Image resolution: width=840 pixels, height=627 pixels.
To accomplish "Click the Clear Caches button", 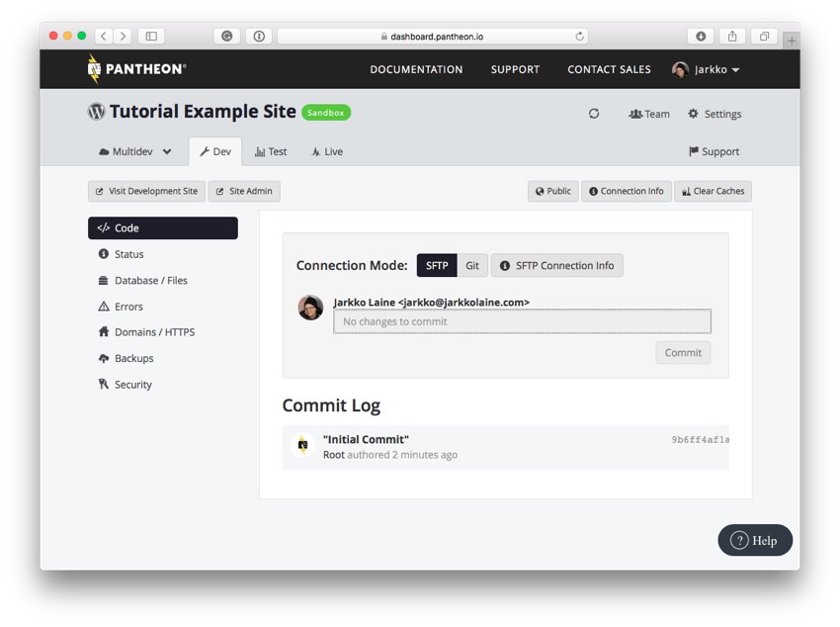I will [713, 191].
